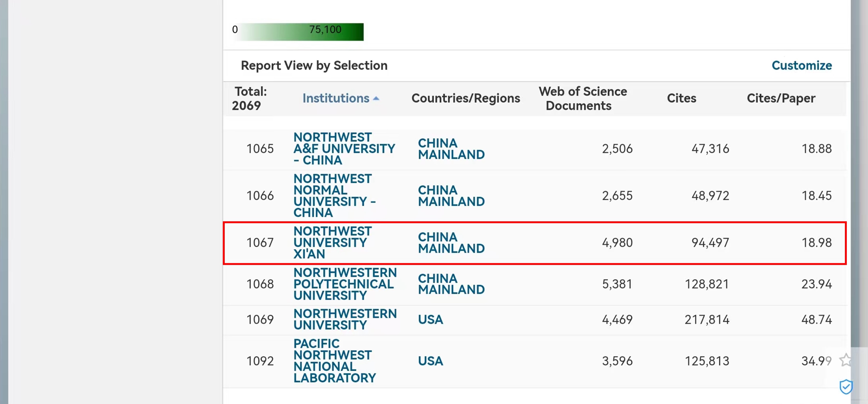This screenshot has width=868, height=404.
Task: Open Northwest Normal University - China link
Action: [x=334, y=195]
